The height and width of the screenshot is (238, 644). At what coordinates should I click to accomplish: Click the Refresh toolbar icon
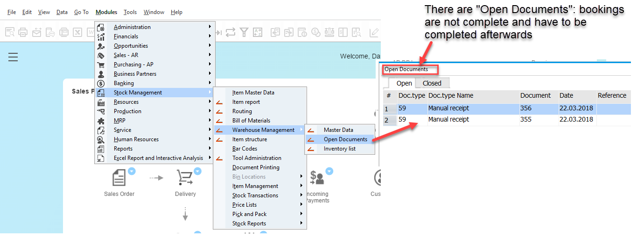click(231, 32)
